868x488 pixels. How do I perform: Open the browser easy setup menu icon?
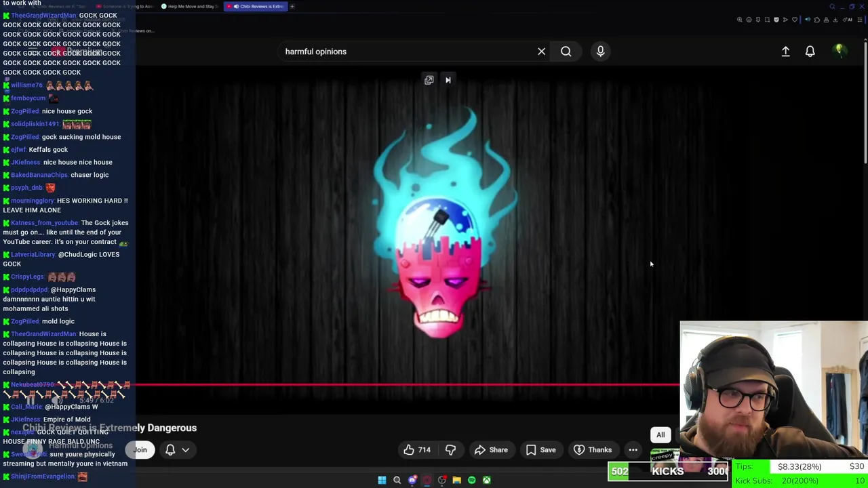point(860,20)
